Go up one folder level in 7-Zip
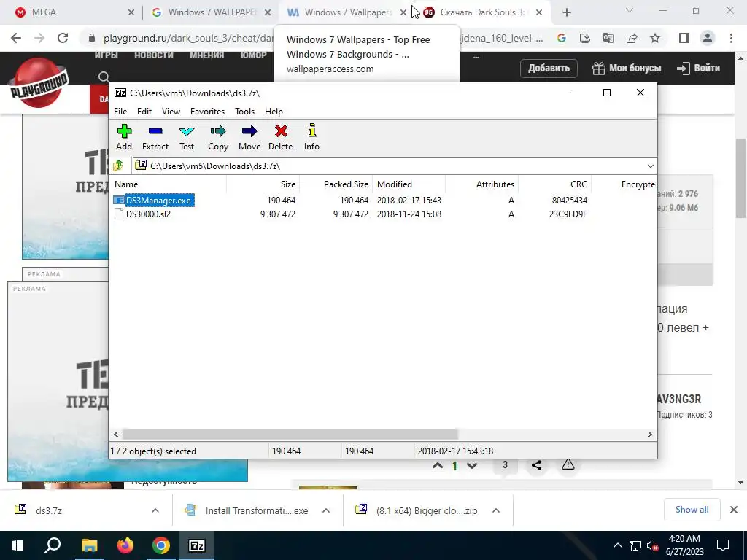 pos(117,166)
